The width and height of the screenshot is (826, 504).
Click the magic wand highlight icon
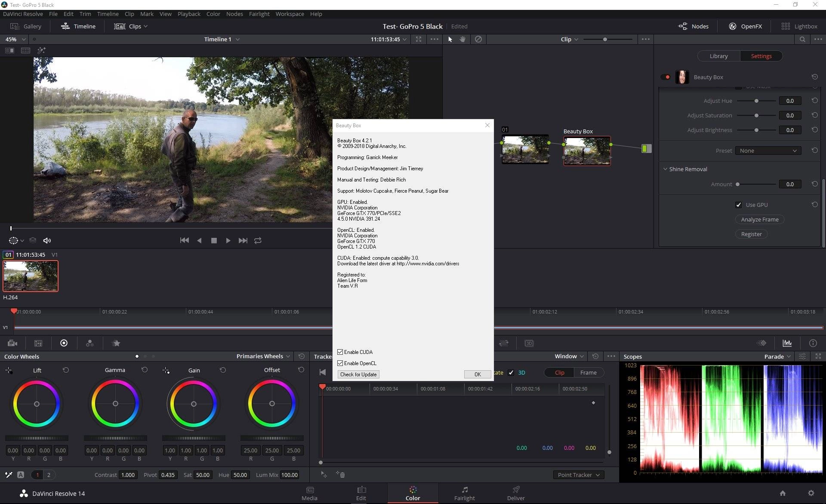[x=41, y=50]
